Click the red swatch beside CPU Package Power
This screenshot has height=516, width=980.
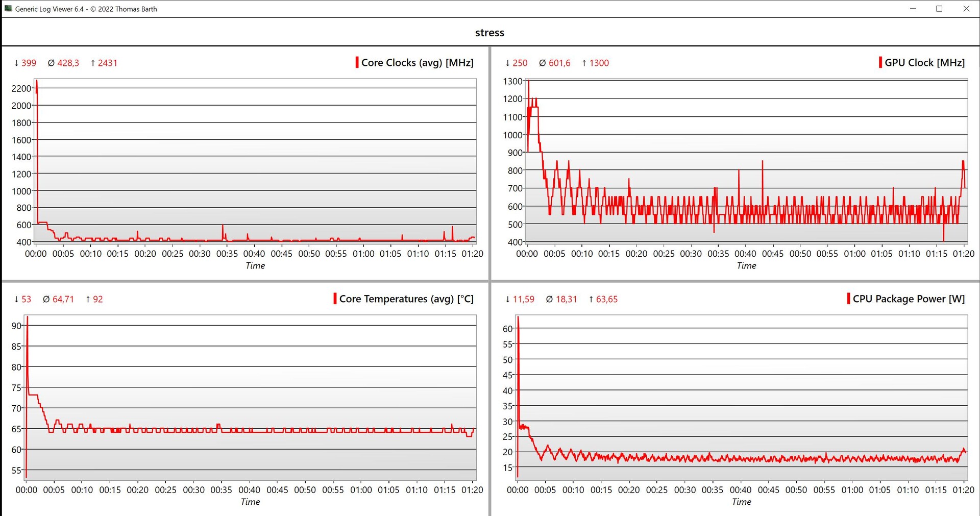pyautogui.click(x=848, y=299)
